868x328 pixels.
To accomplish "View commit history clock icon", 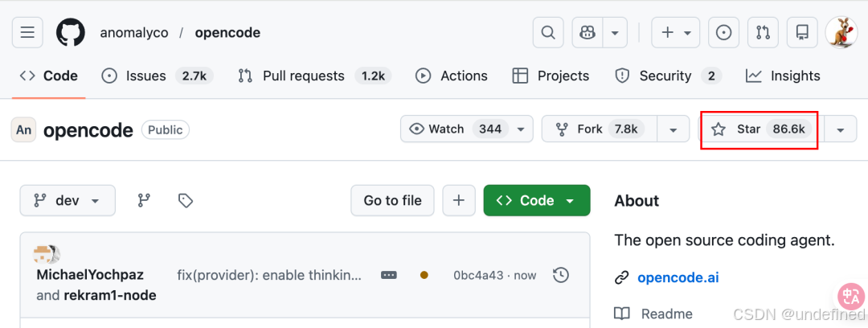I will 561,275.
